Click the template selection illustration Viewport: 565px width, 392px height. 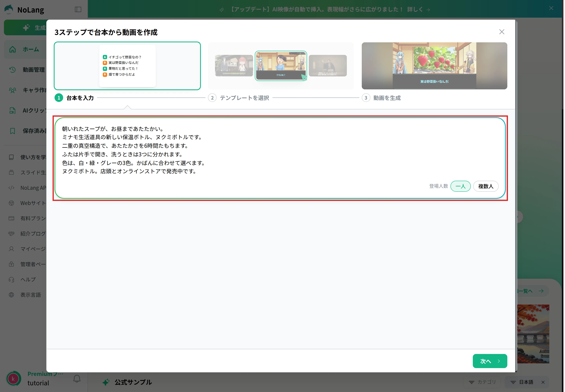[x=281, y=66]
